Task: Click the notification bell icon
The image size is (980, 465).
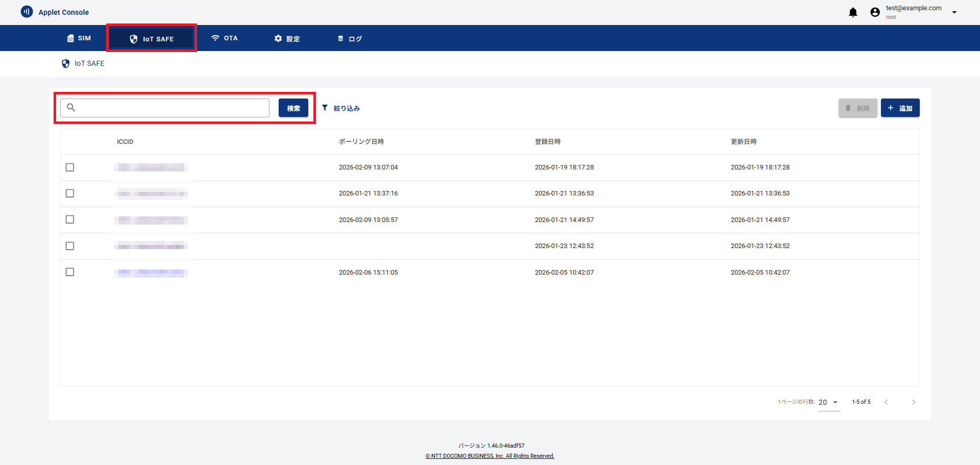Action: pos(852,12)
